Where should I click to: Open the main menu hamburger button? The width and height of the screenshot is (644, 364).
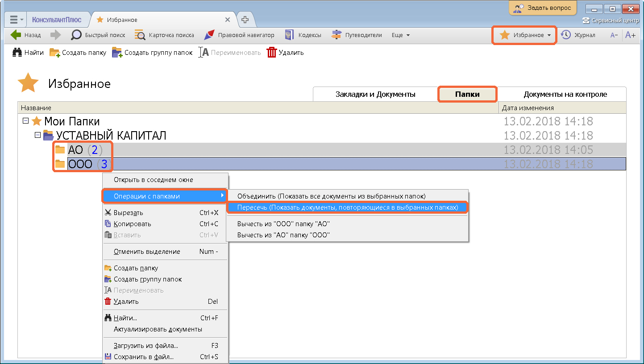tap(16, 20)
